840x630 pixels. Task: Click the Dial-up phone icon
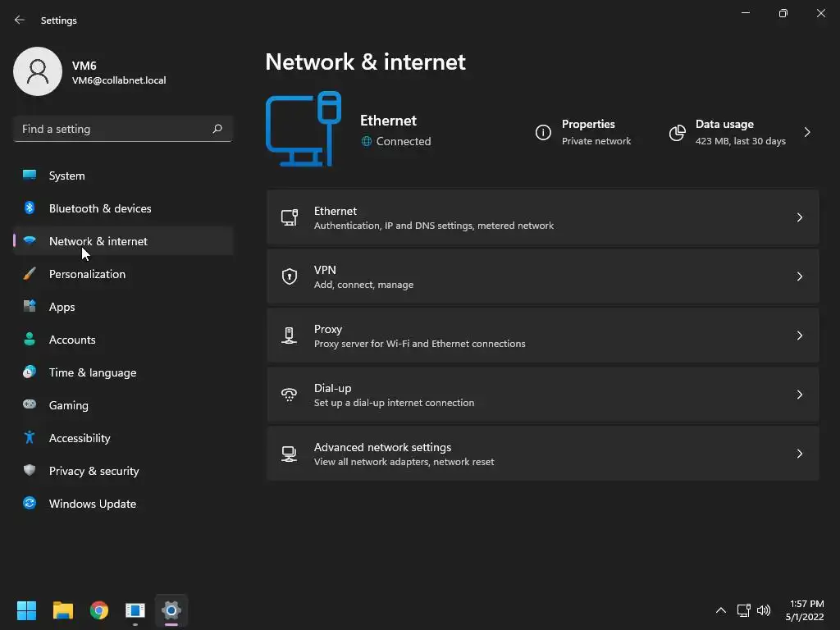[x=290, y=395]
